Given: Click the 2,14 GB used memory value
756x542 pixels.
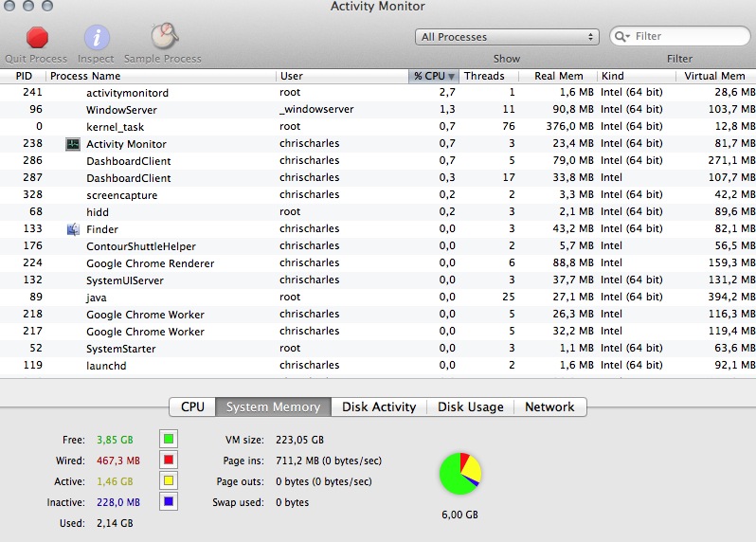Looking at the screenshot, I should 115,523.
